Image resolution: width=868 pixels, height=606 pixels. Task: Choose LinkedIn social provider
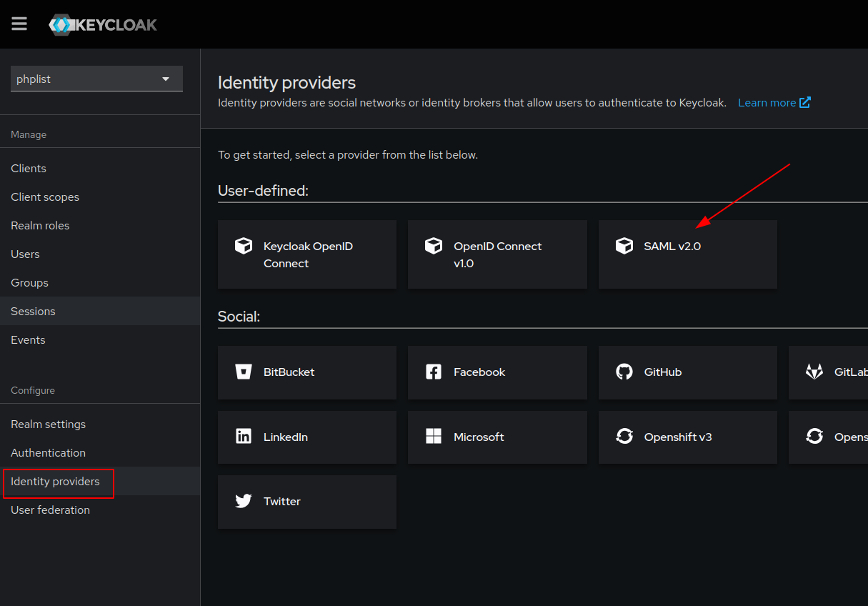[x=307, y=437]
